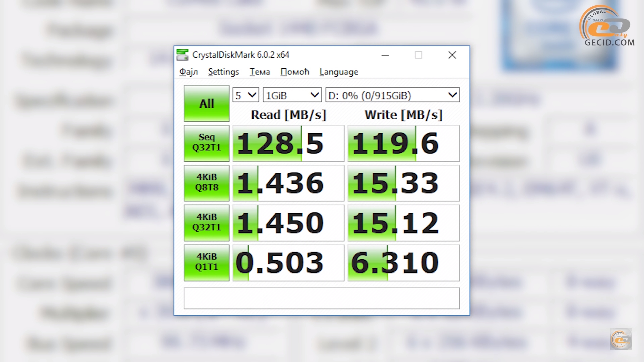The image size is (644, 362).
Task: Start the 4KiB Q1T1 test
Action: tap(207, 263)
